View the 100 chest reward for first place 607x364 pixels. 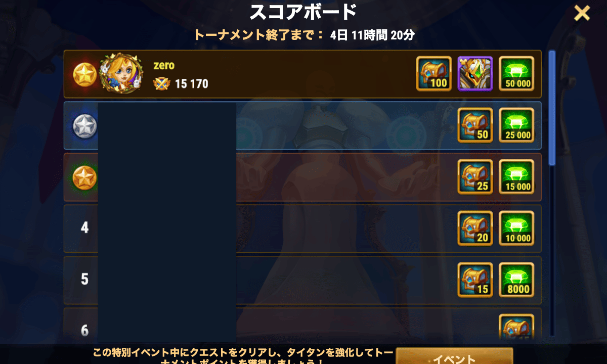click(x=434, y=74)
